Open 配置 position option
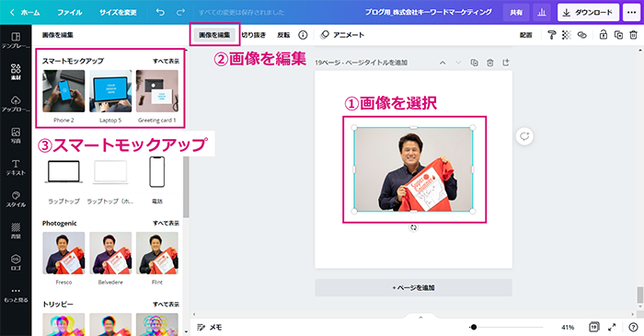This screenshot has height=336, width=644. 525,35
